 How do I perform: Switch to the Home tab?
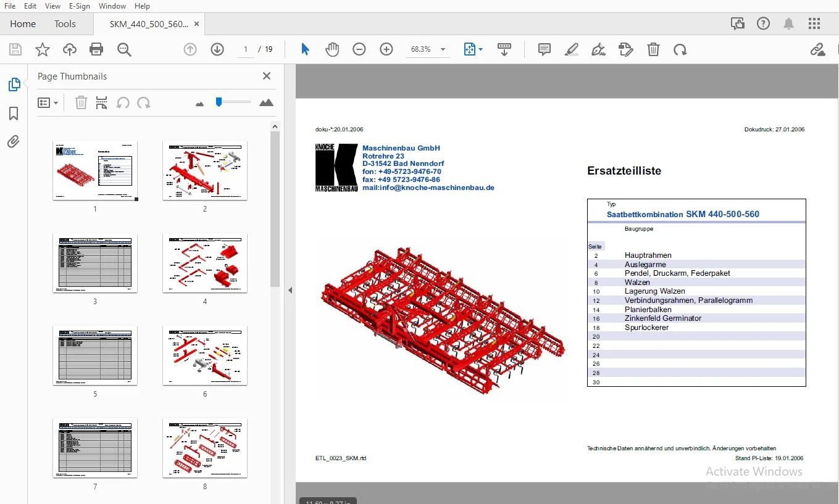(x=23, y=23)
